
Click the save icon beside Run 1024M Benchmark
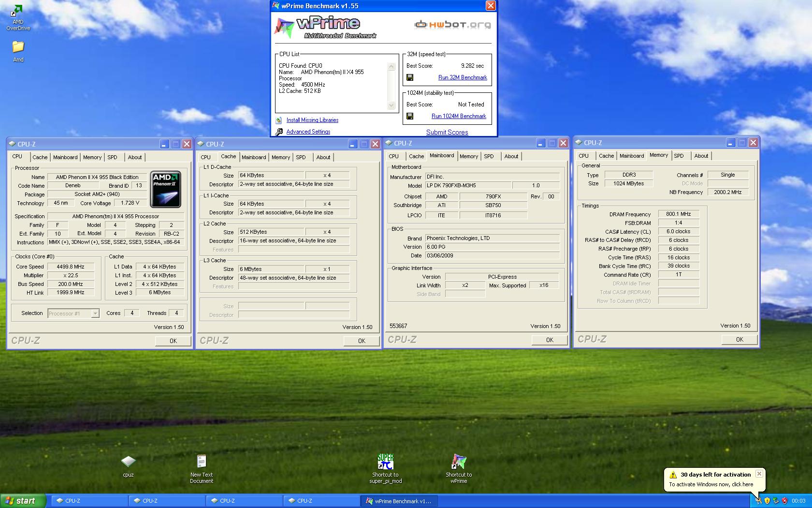(x=410, y=116)
